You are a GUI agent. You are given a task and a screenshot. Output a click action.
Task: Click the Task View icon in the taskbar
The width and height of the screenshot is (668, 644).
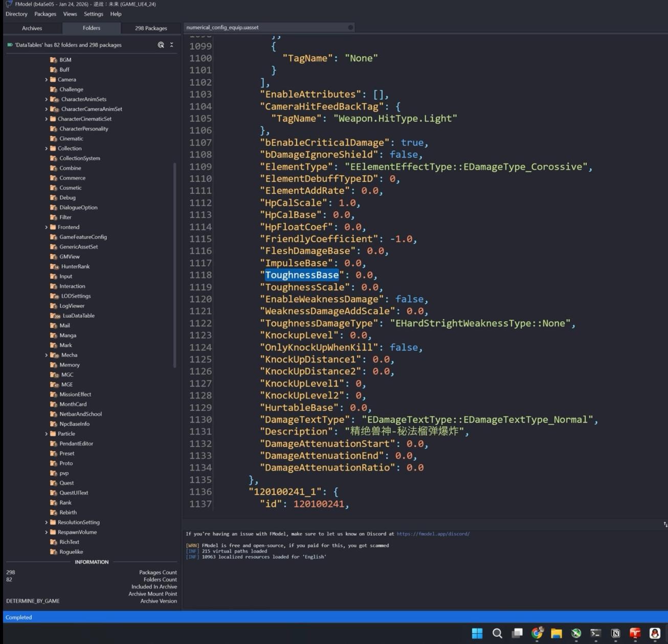[x=517, y=633]
